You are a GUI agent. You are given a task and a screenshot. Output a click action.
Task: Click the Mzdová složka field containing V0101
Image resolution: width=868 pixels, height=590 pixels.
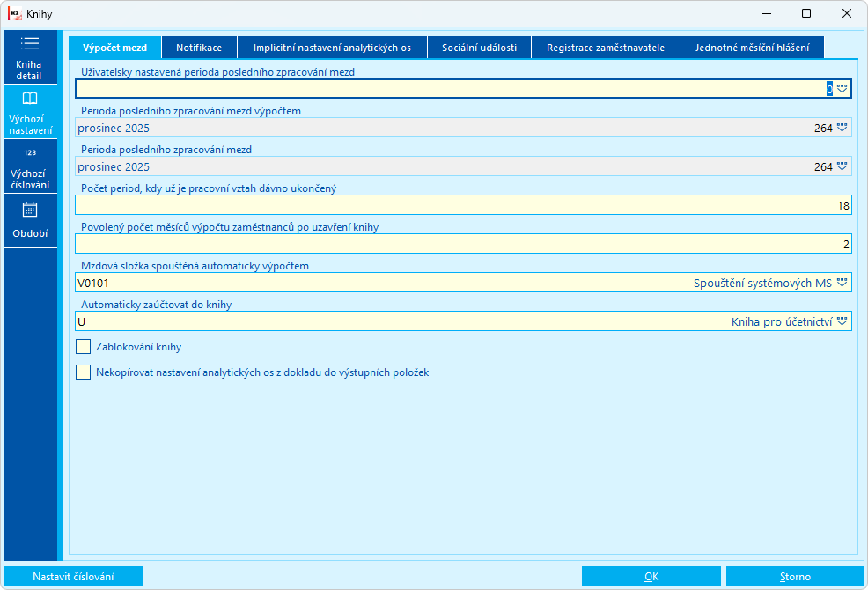463,283
